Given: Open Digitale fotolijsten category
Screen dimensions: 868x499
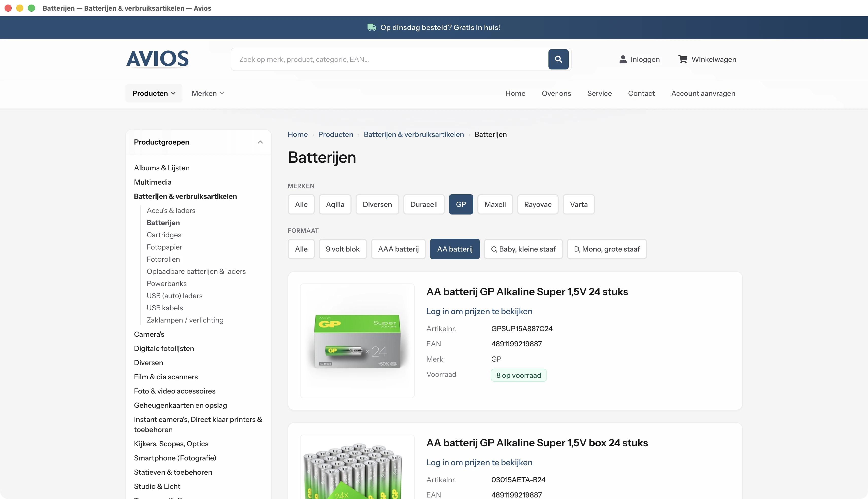Looking at the screenshot, I should point(164,349).
